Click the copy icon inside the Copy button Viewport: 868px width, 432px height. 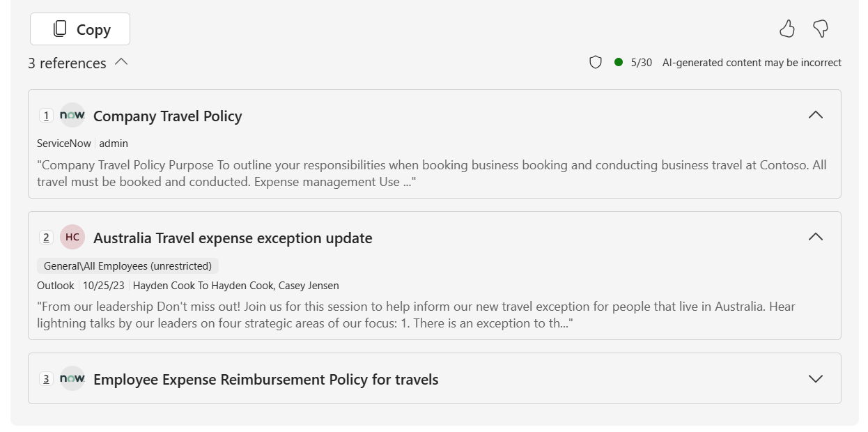(59, 29)
